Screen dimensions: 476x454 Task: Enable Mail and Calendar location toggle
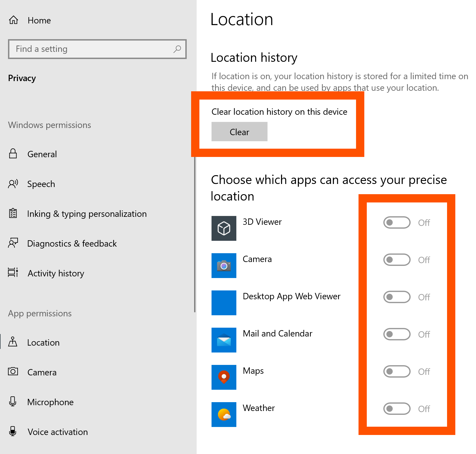pyautogui.click(x=397, y=334)
